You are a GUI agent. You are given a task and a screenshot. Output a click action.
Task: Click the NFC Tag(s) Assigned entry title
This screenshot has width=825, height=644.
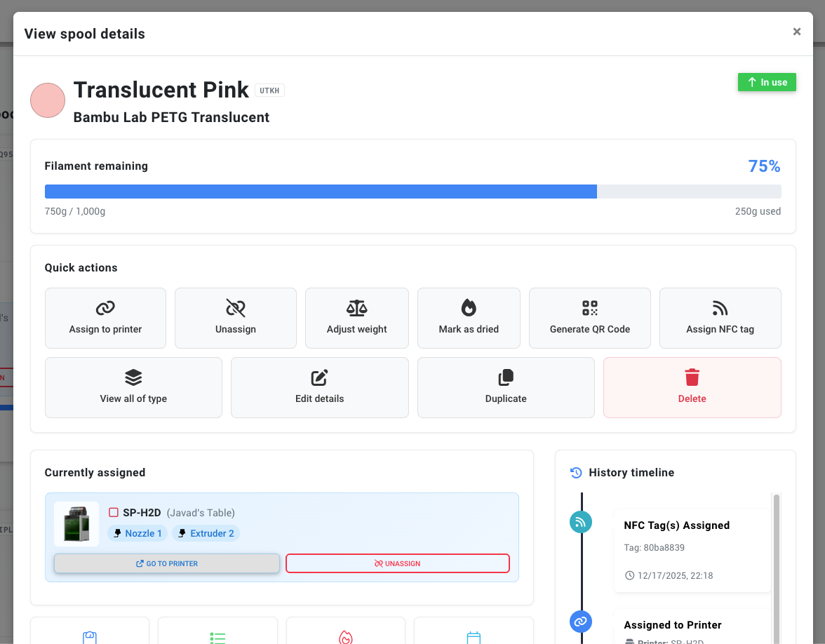pos(676,525)
